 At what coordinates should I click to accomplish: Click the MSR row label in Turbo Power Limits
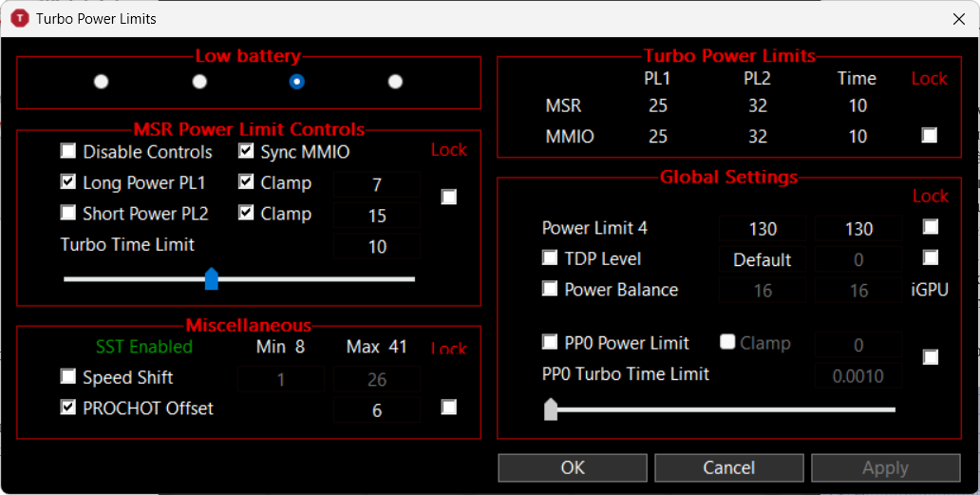[563, 105]
